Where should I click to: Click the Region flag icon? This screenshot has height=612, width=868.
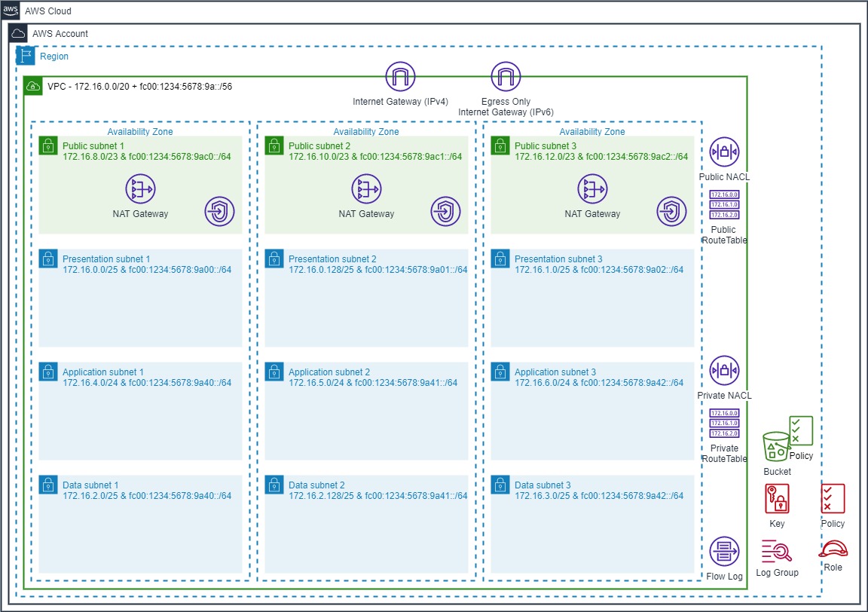tap(26, 56)
